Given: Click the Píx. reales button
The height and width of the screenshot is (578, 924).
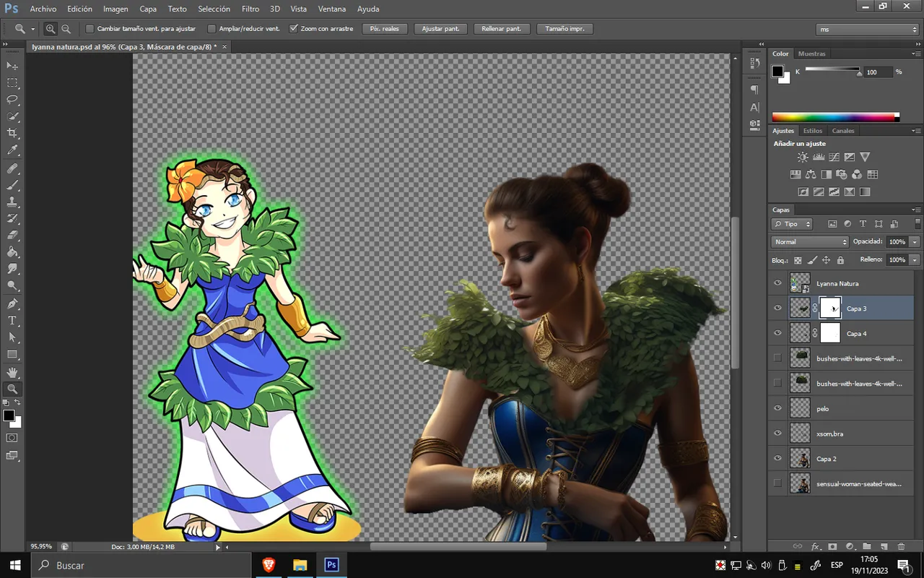Looking at the screenshot, I should (x=385, y=29).
